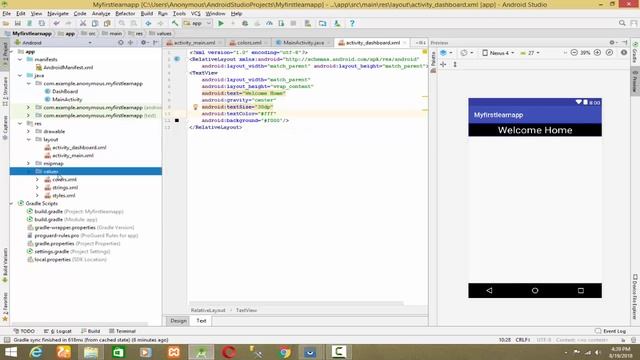
Task: Click the search magnifier at toolbar right
Action: tap(622, 23)
